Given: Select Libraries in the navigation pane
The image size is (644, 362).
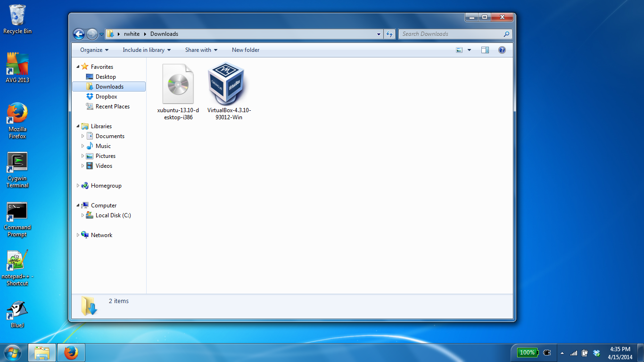Looking at the screenshot, I should [x=101, y=126].
